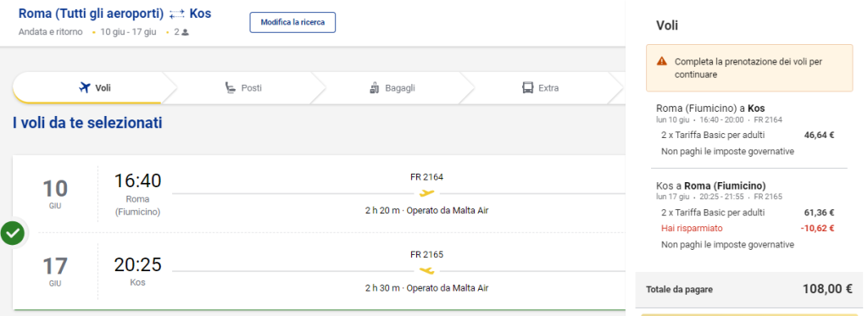The image size is (868, 316).
Task: Click the seat icon beside Posti
Action: point(231,87)
